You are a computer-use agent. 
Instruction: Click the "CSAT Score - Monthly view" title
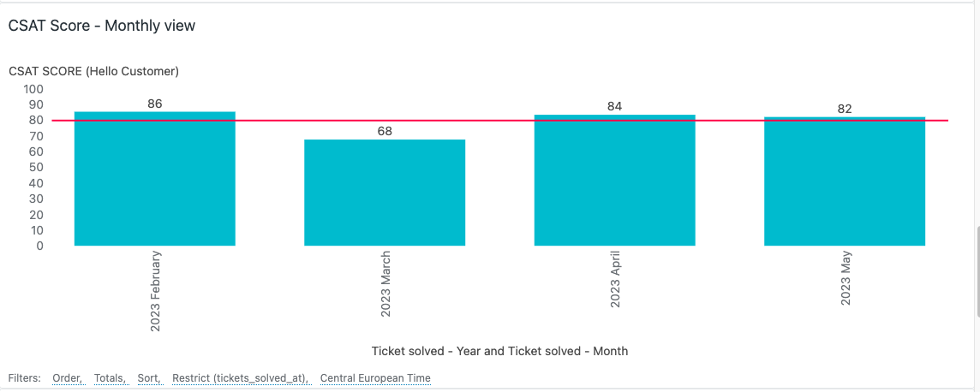(102, 26)
